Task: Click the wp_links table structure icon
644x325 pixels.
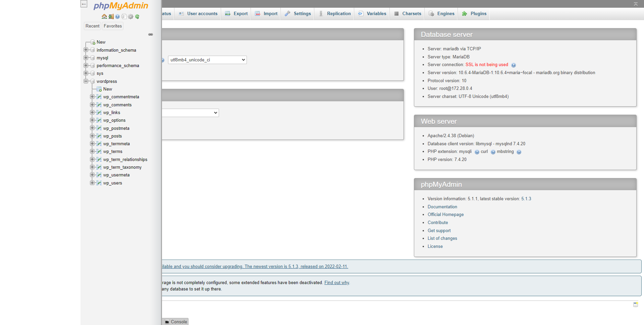Action: click(99, 112)
